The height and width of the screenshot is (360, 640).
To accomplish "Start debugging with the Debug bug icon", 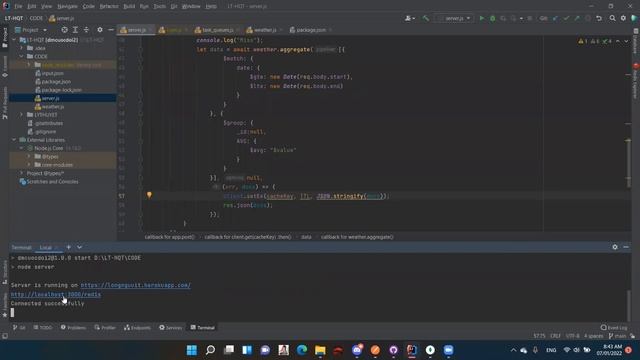I will coord(492,18).
